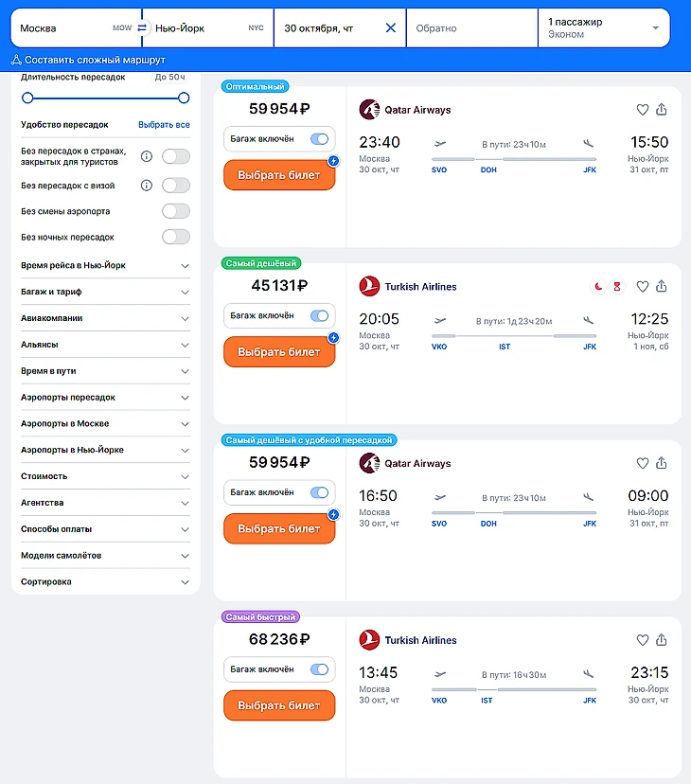Favorite the 16:50 Qatar Airways flight
Viewport: 691px width, 784px height.
(x=643, y=464)
